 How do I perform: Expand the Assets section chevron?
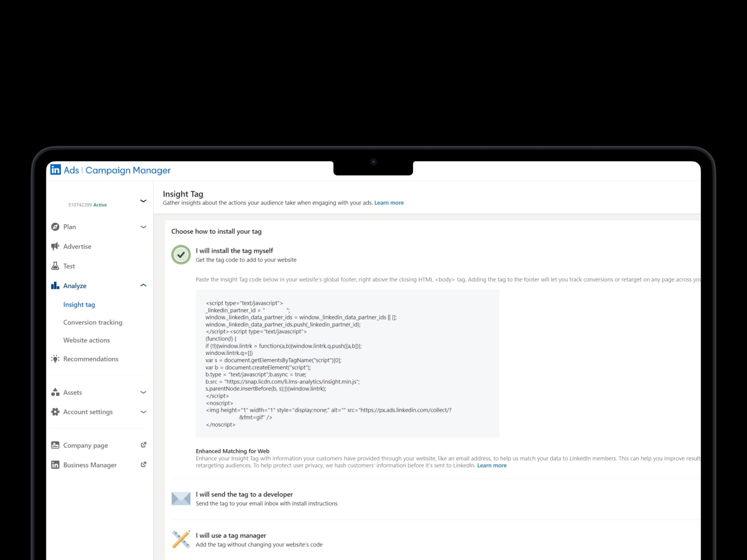[x=143, y=392]
